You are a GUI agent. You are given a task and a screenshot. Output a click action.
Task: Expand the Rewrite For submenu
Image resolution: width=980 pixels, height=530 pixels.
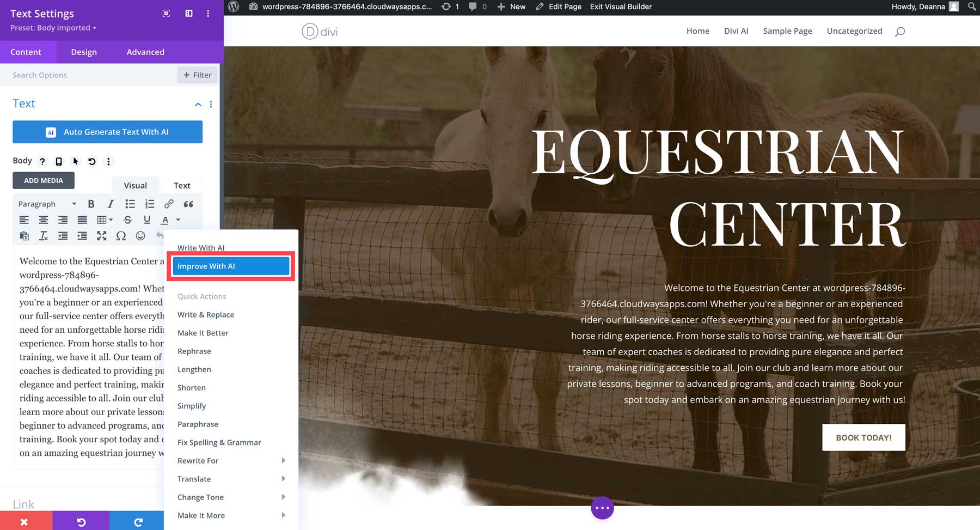click(231, 461)
